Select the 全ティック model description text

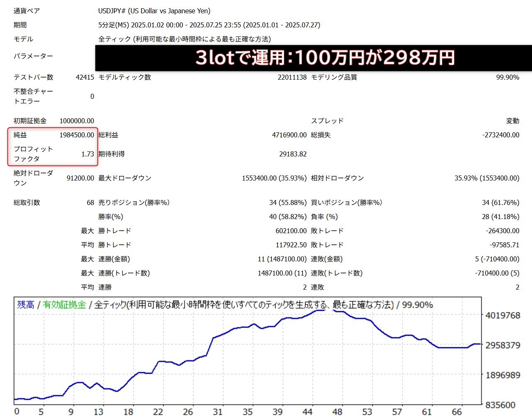point(185,39)
